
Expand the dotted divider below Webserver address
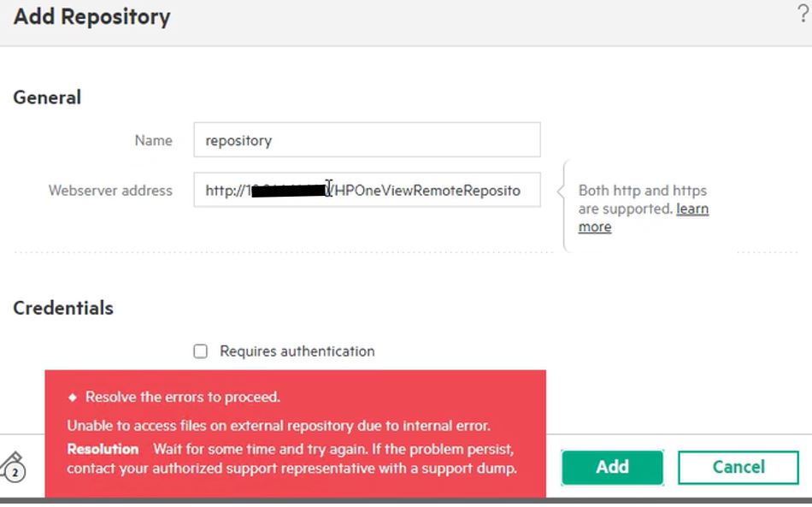pyautogui.click(x=282, y=247)
